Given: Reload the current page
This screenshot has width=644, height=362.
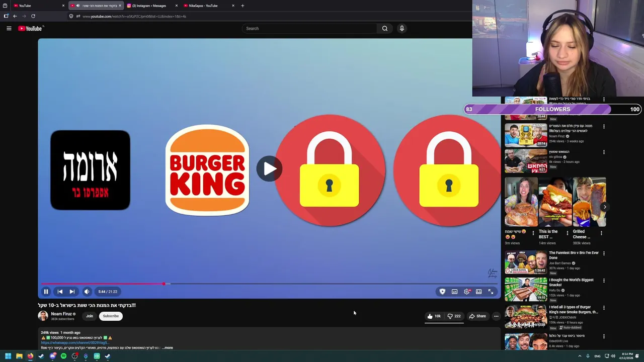Looking at the screenshot, I should click(33, 16).
